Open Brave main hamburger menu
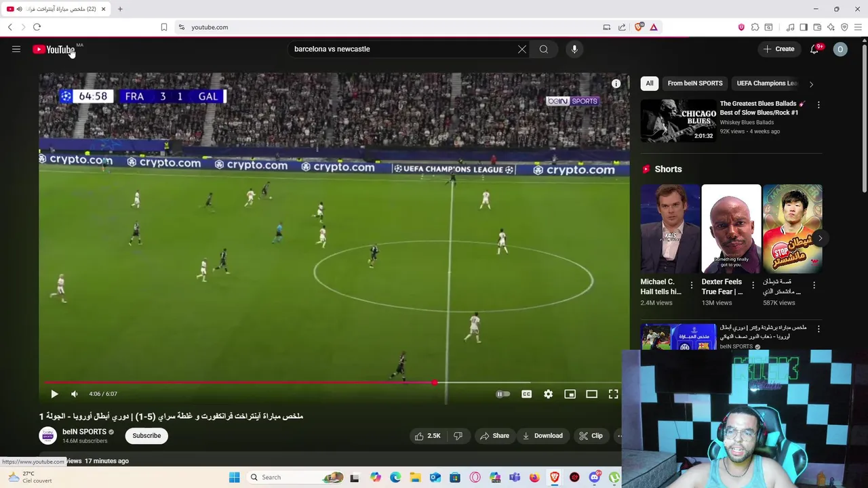The image size is (868, 488). click(x=858, y=27)
